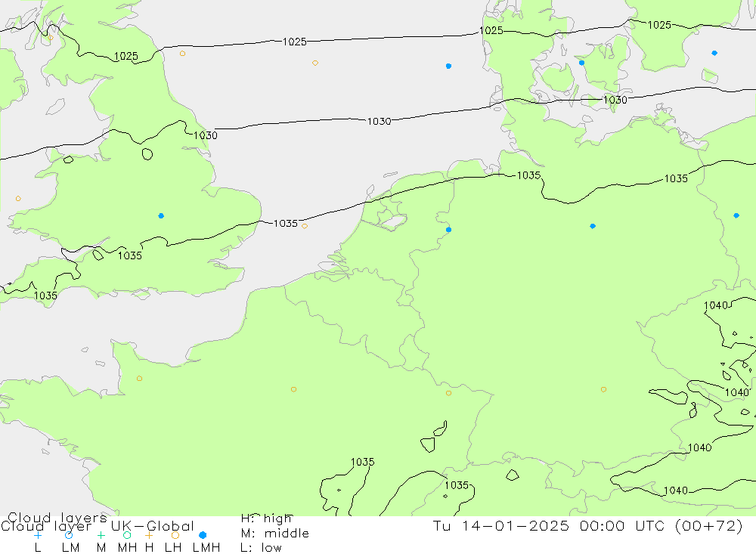Select the blue cloud marker over central England
This screenshot has width=756, height=554.
tap(161, 216)
